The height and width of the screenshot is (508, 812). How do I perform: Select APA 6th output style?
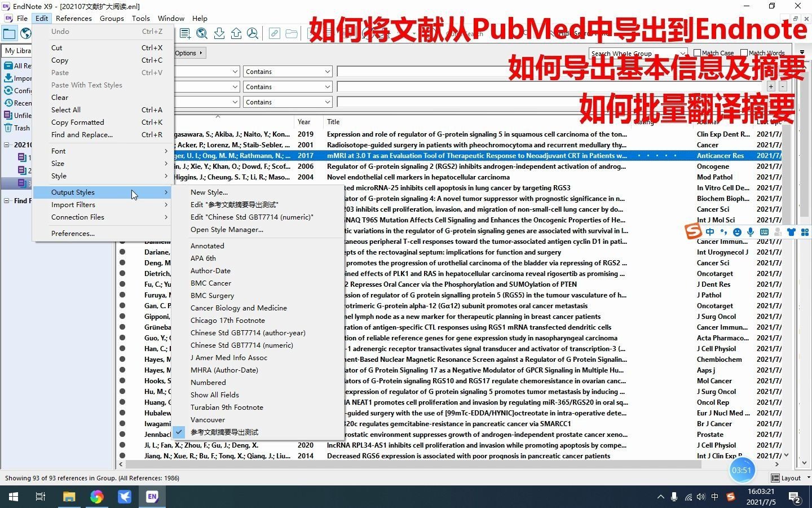coord(258,258)
